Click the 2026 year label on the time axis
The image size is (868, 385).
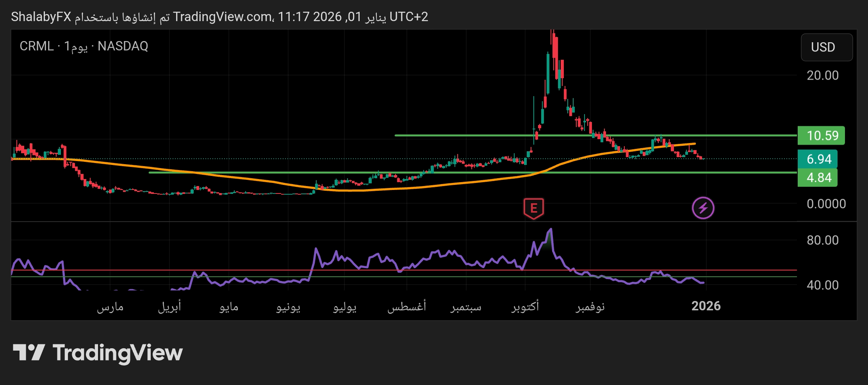706,306
